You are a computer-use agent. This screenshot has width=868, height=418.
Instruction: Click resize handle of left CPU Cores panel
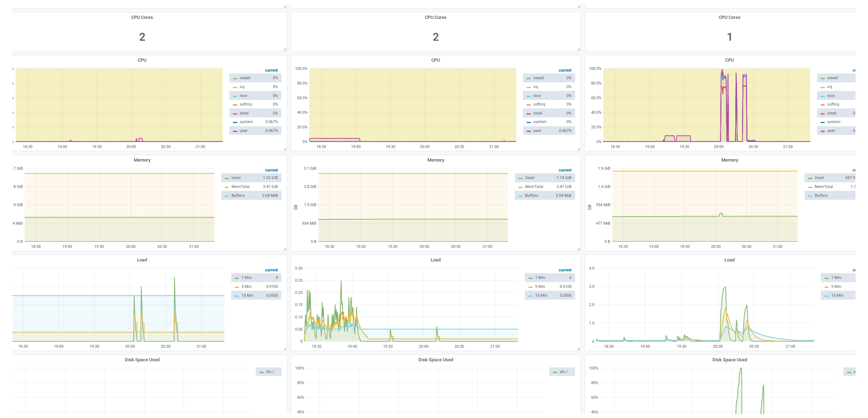tap(285, 49)
